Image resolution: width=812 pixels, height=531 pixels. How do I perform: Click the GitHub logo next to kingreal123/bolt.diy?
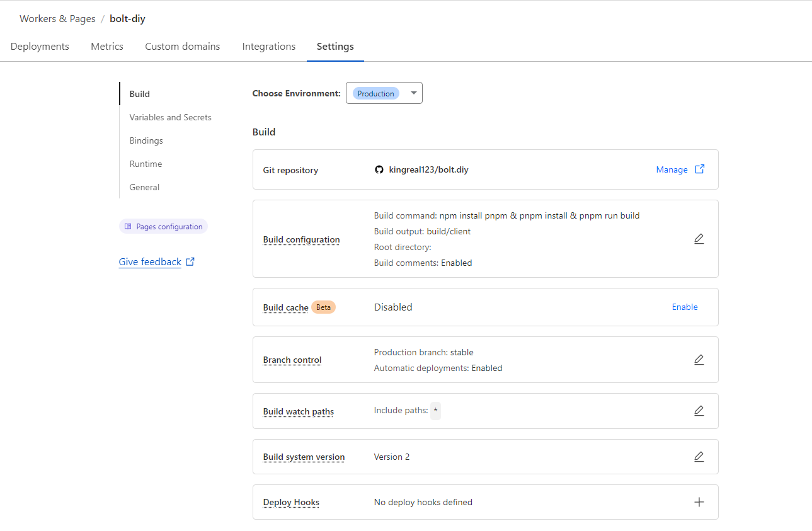379,169
